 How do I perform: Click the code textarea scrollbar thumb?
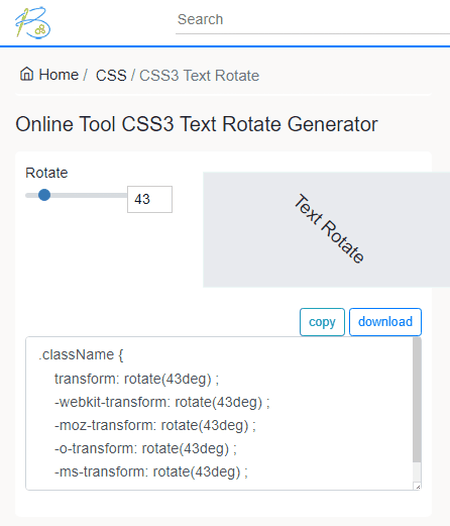417,400
